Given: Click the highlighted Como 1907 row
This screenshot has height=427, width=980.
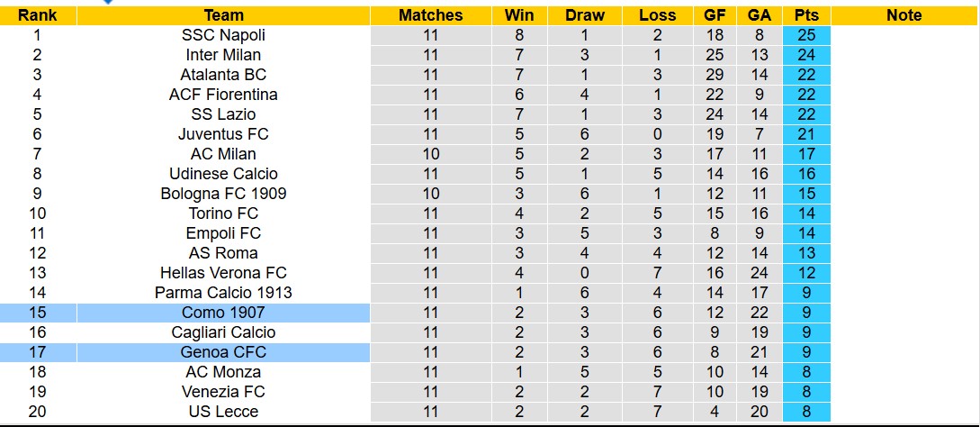Looking at the screenshot, I should point(223,313).
